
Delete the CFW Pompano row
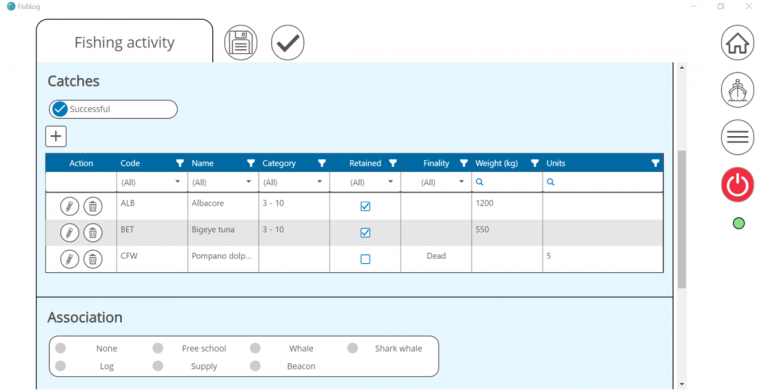coord(93,259)
